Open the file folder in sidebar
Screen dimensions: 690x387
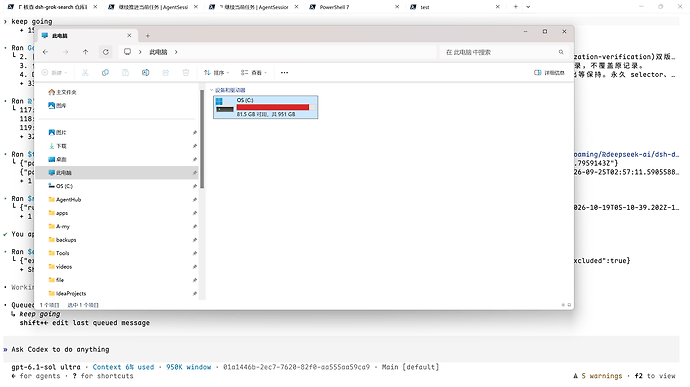(56, 280)
